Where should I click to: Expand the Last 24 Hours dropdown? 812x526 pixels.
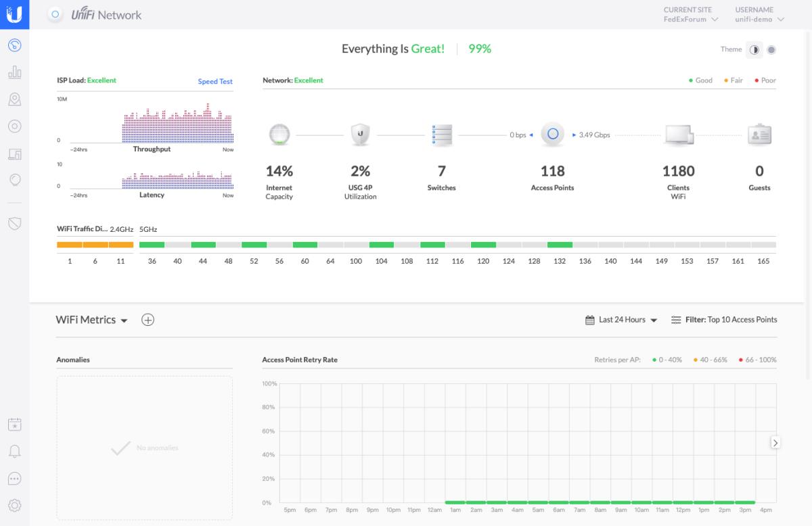click(621, 320)
